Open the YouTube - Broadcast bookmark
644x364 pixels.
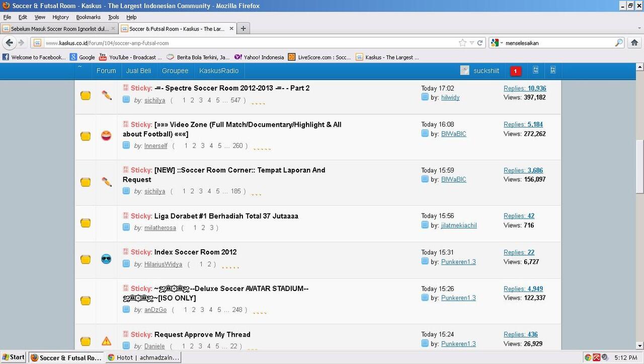tap(131, 57)
